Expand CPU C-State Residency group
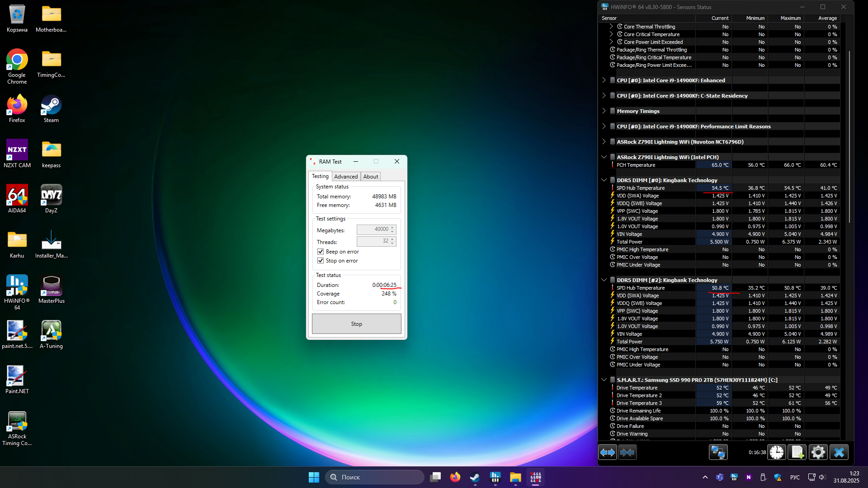Image resolution: width=868 pixels, height=488 pixels. (x=604, y=96)
